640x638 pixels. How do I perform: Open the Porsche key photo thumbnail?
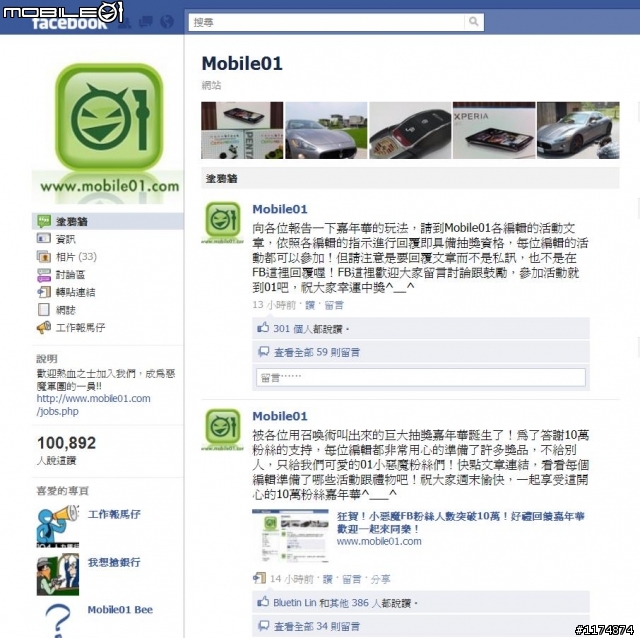tap(410, 130)
